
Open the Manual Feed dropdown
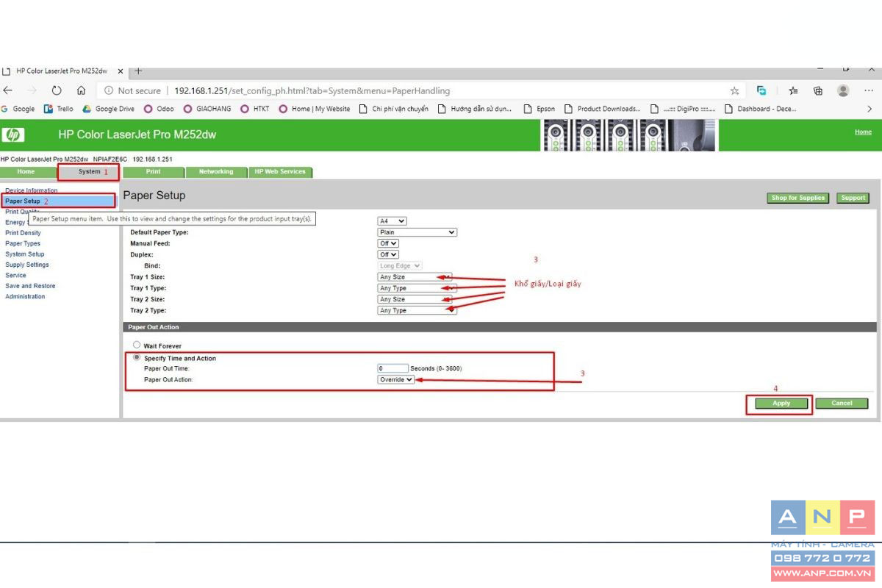388,243
